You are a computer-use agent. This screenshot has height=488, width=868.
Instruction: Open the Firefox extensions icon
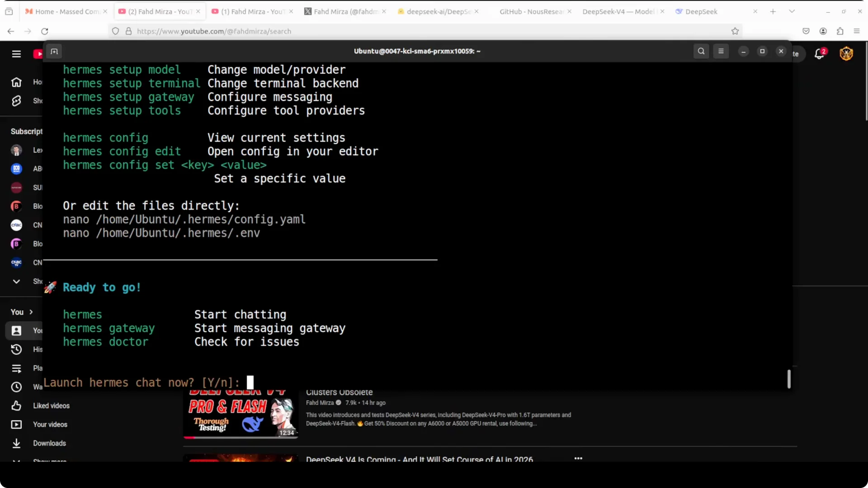click(x=840, y=31)
